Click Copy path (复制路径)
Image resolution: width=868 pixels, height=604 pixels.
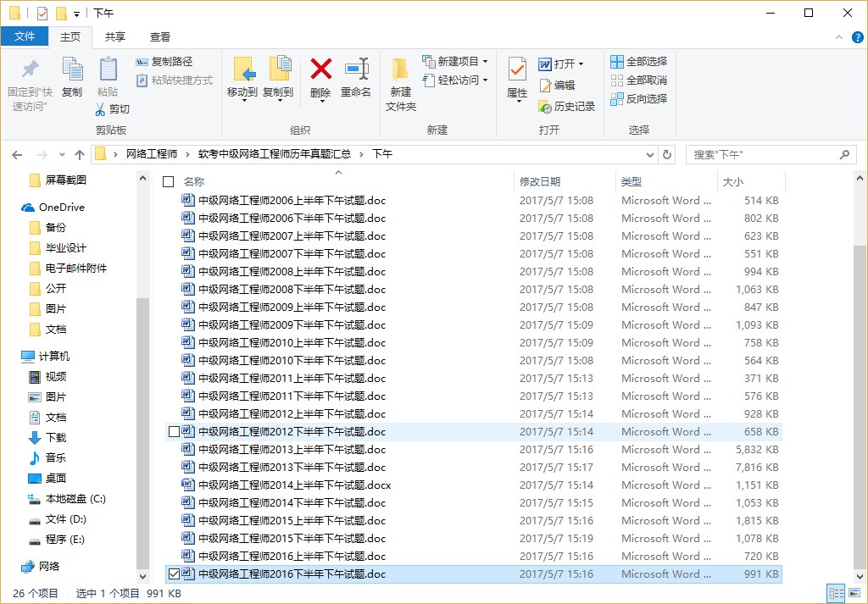[x=164, y=61]
